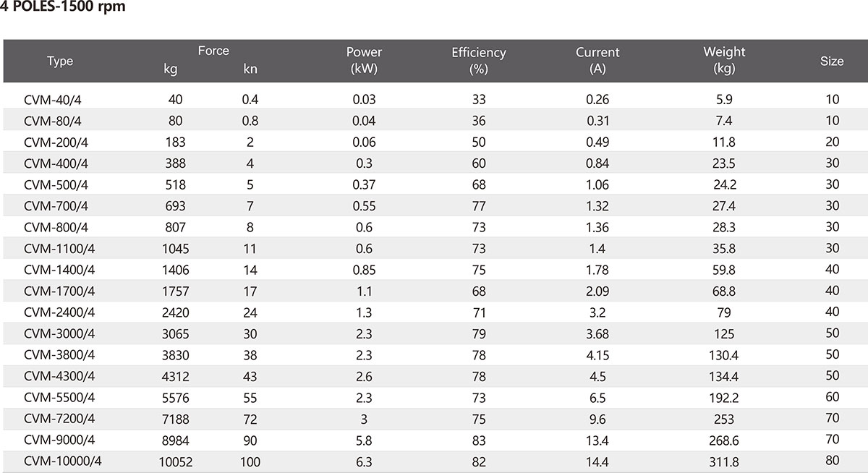Select the Weight (kg) column header
The height and width of the screenshot is (473, 868).
pos(724,61)
